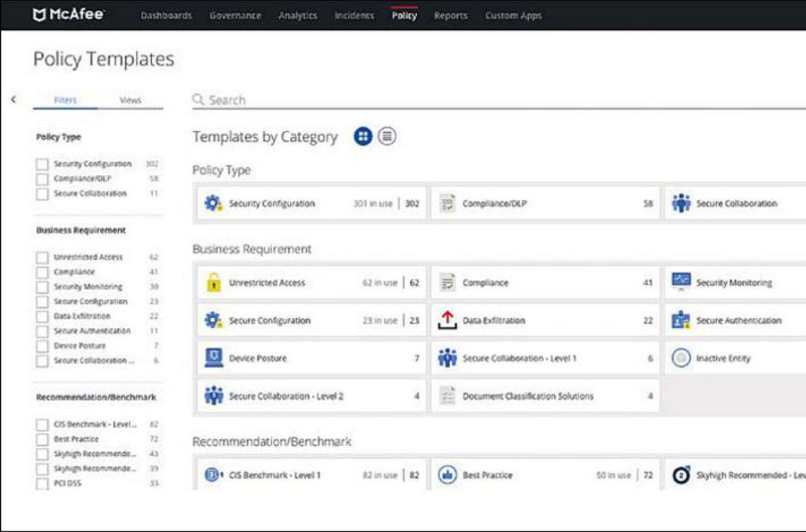Click the Inactive Entity circle icon
Screen dimensions: 806x532
tap(681, 358)
